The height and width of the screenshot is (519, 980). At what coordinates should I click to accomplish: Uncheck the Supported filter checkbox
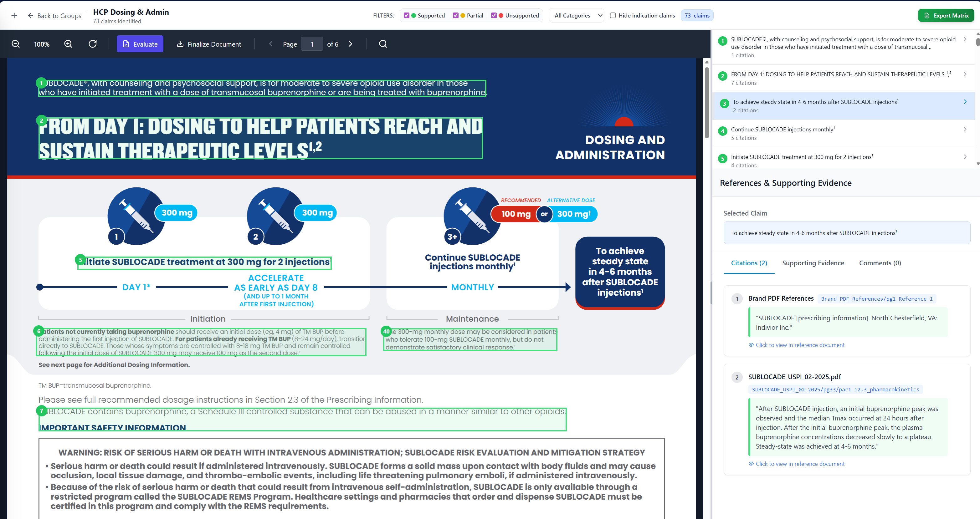point(406,16)
